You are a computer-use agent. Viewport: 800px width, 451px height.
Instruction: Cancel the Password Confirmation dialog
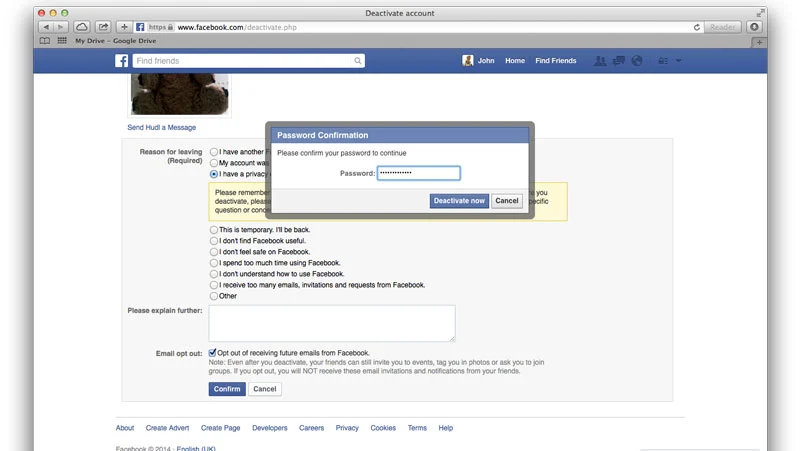[x=507, y=201]
